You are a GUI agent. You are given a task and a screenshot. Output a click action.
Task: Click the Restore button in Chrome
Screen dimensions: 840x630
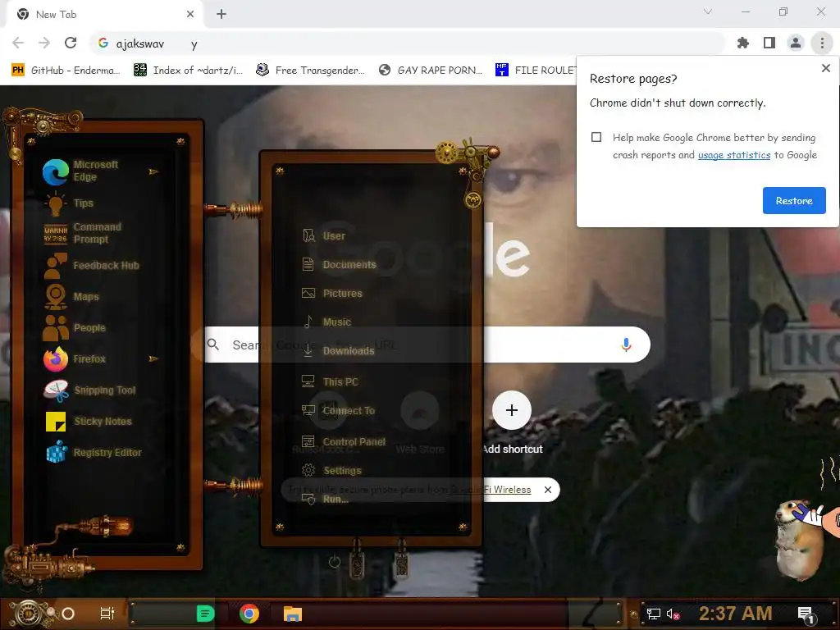(794, 201)
